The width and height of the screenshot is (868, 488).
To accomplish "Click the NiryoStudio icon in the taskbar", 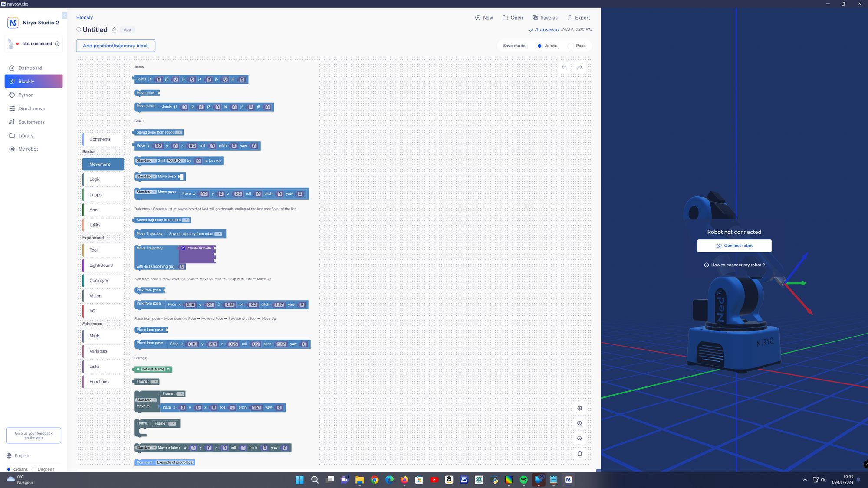I will (568, 480).
